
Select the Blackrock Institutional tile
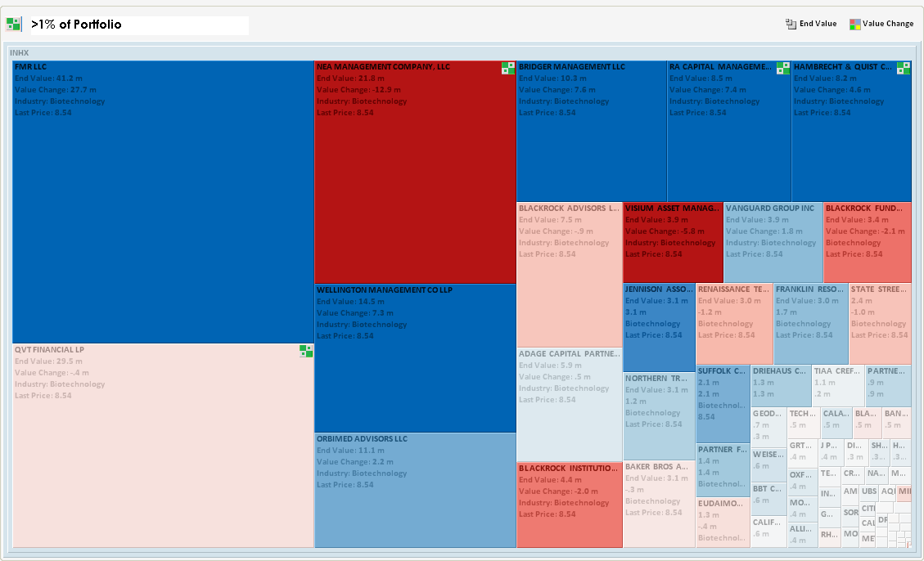click(570, 505)
